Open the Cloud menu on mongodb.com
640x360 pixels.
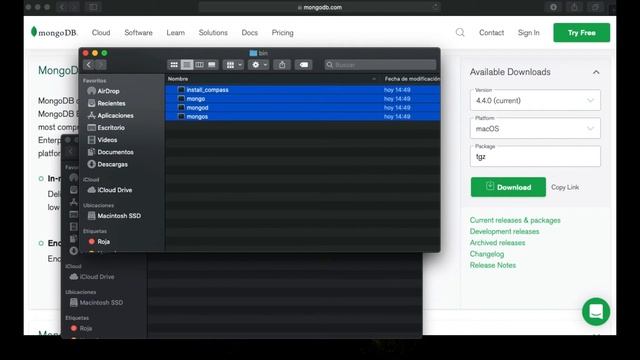pyautogui.click(x=101, y=33)
